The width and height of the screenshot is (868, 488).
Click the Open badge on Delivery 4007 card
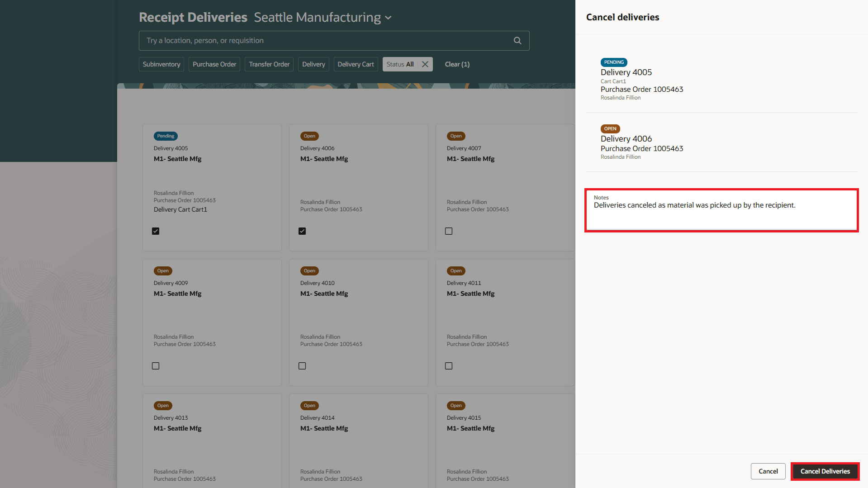(456, 136)
